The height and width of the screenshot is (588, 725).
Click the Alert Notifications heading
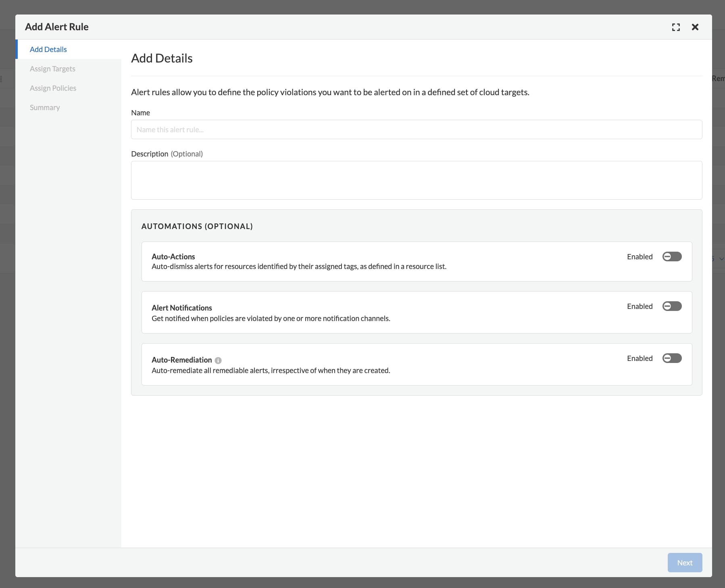tap(182, 308)
